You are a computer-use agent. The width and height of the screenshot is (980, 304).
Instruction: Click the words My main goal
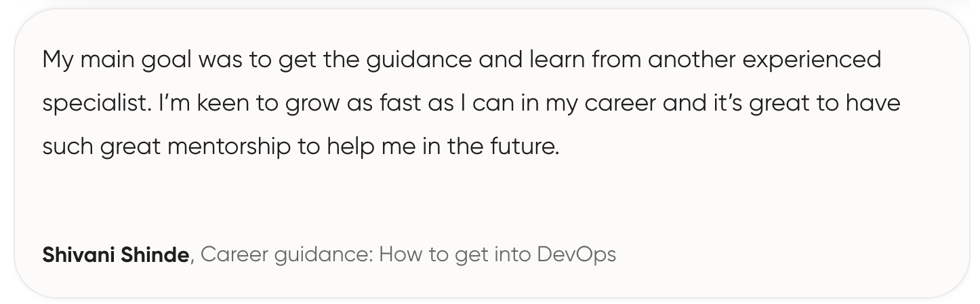(117, 60)
